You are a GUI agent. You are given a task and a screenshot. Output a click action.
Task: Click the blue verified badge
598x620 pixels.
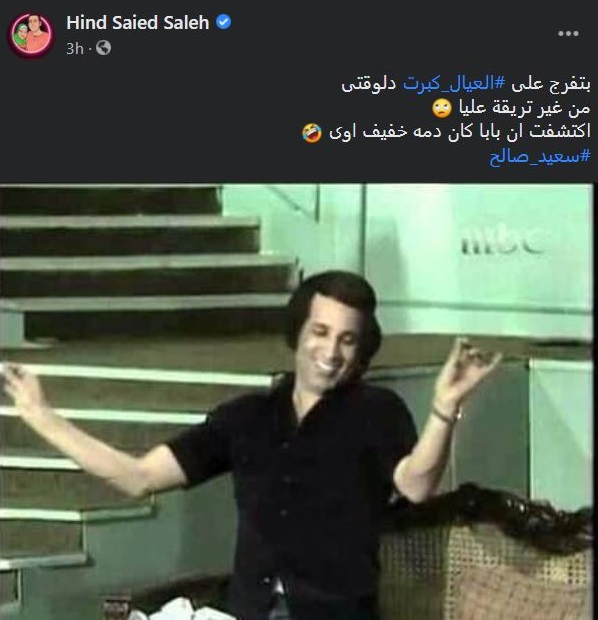[x=223, y=22]
